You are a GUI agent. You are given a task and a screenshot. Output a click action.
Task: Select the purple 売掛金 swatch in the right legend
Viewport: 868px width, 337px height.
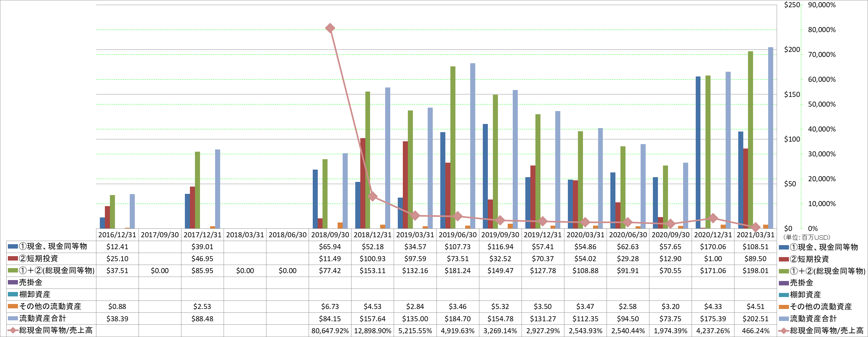(784, 283)
